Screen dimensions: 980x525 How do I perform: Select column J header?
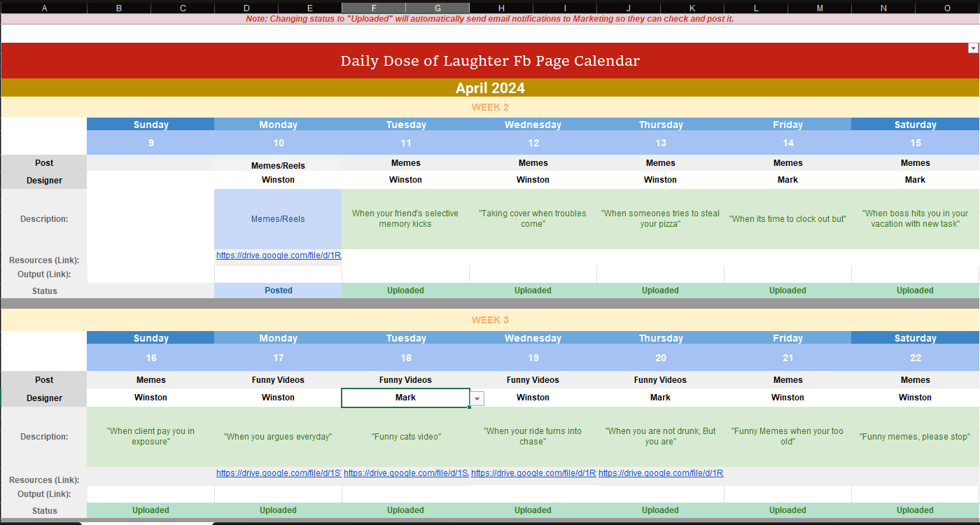tap(629, 8)
